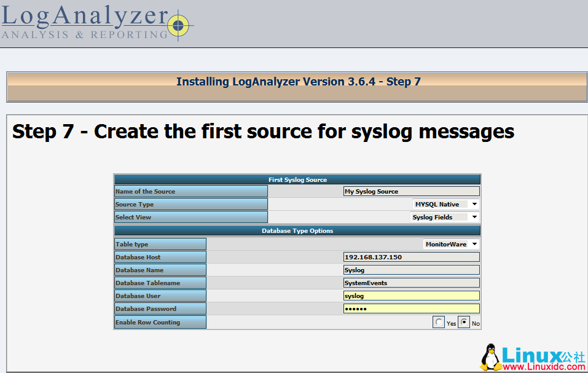Open the Table type dropdown showing MonitorWare
Image resolution: width=588 pixels, height=373 pixels.
[451, 243]
